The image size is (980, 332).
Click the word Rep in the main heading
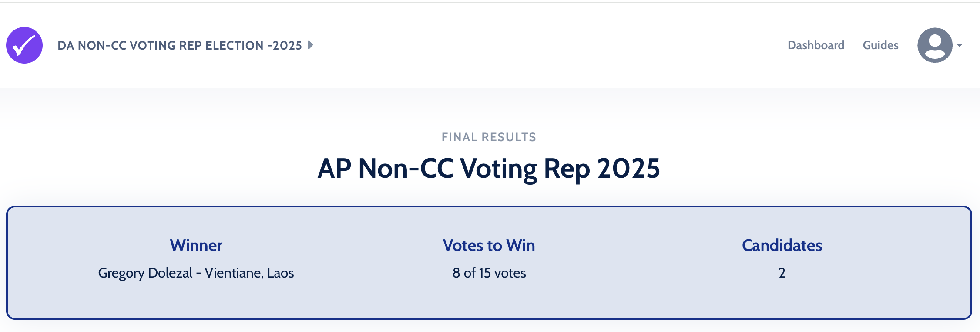point(567,169)
